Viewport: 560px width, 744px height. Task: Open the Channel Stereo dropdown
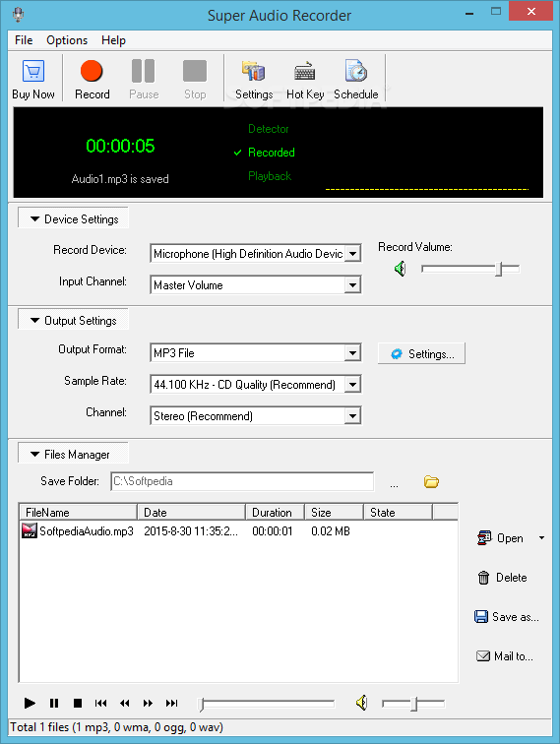[x=352, y=416]
